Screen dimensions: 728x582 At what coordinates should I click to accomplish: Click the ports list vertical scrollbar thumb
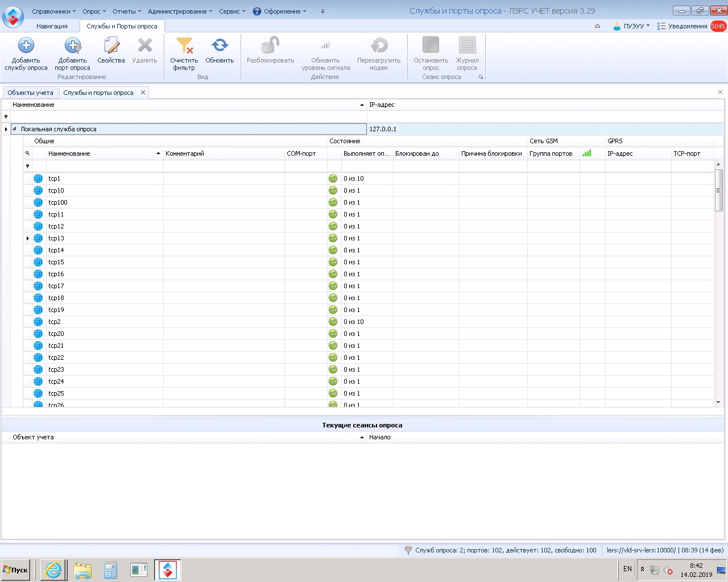[718, 190]
